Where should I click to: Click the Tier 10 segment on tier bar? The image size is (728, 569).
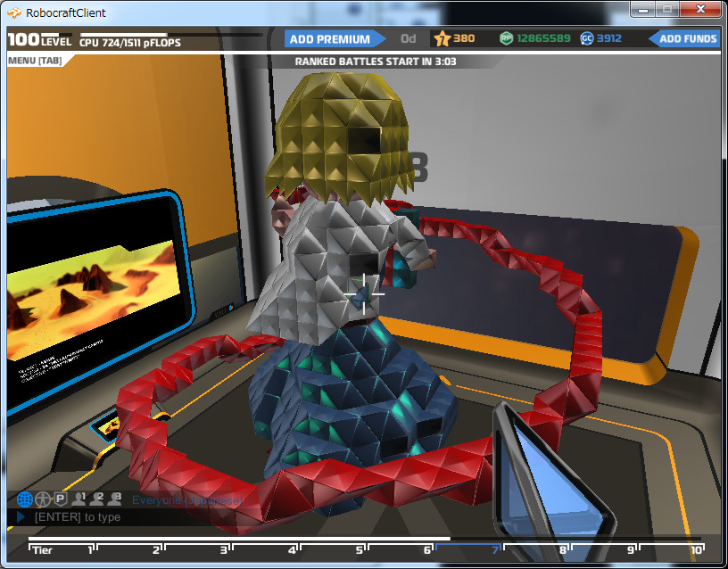tap(672, 549)
